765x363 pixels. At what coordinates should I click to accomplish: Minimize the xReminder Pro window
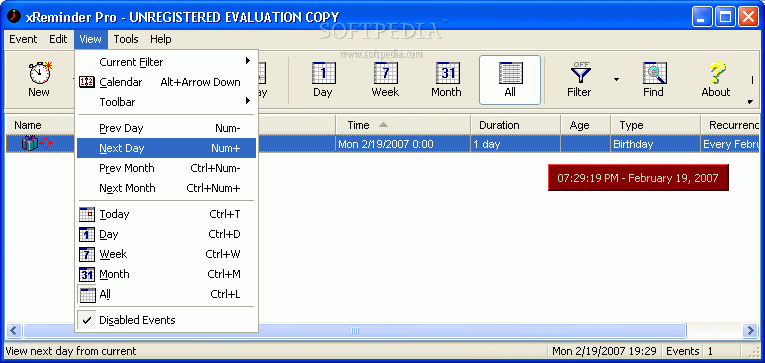702,17
